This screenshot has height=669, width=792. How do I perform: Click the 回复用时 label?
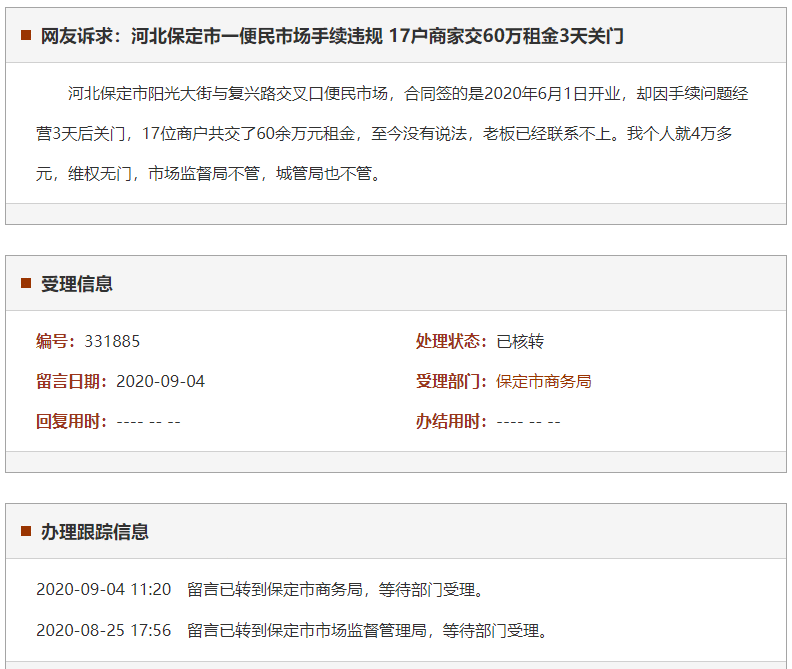(x=72, y=421)
